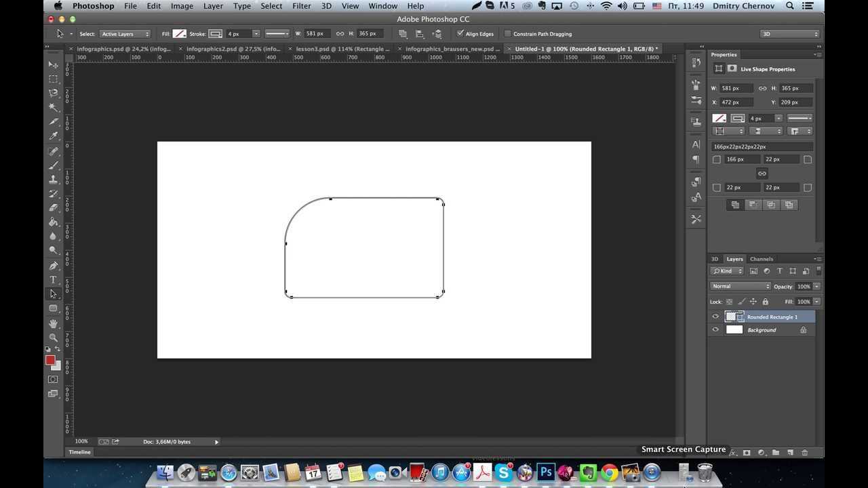Open stroke color swatch in Properties panel
The height and width of the screenshot is (488, 868).
pos(738,119)
